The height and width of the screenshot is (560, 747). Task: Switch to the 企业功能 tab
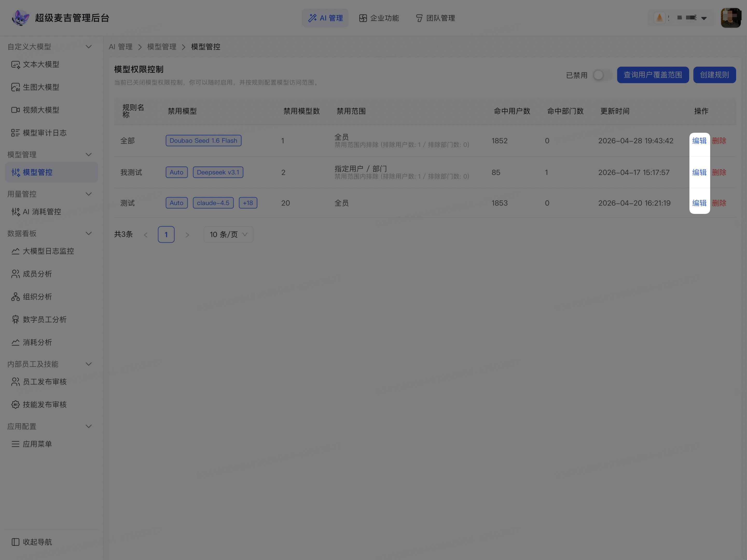[x=379, y=18]
